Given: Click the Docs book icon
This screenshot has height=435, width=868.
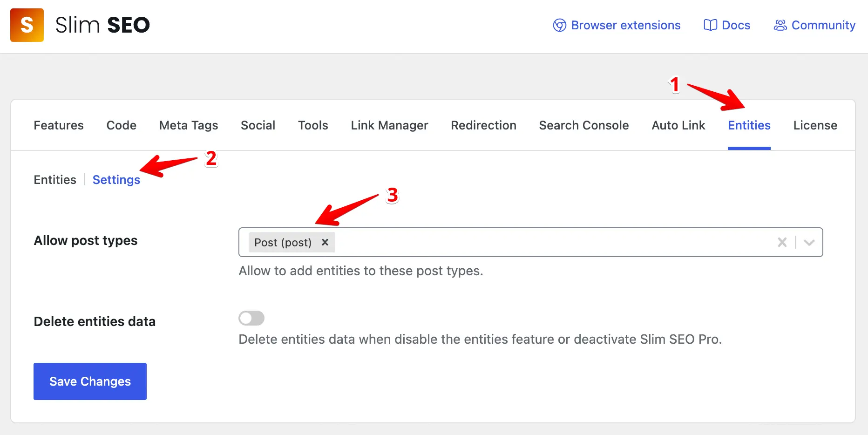Looking at the screenshot, I should point(710,25).
